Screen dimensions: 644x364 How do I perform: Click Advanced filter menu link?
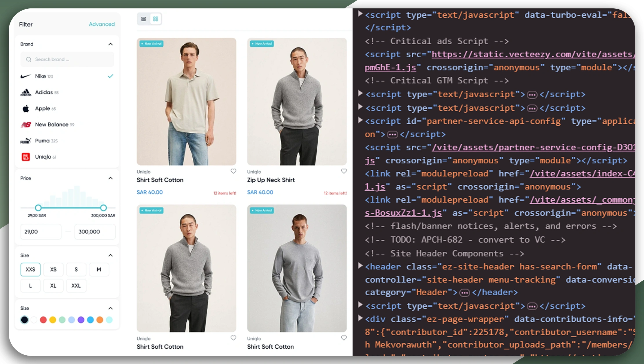[101, 24]
